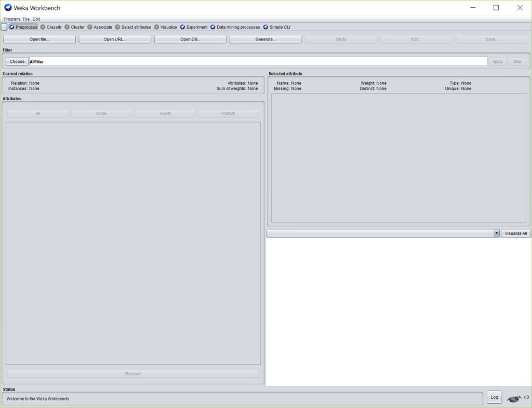532x408 pixels.
Task: Go to Select attributes tab
Action: coord(133,27)
